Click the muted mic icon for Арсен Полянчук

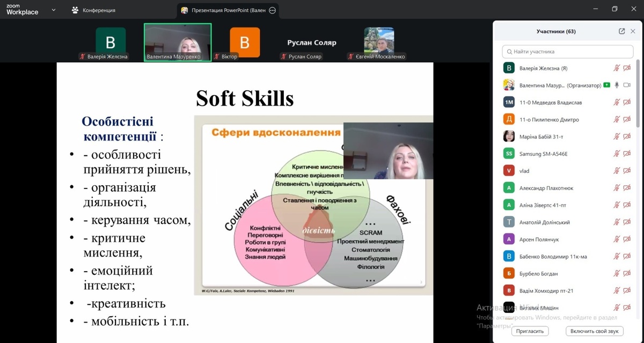617,239
